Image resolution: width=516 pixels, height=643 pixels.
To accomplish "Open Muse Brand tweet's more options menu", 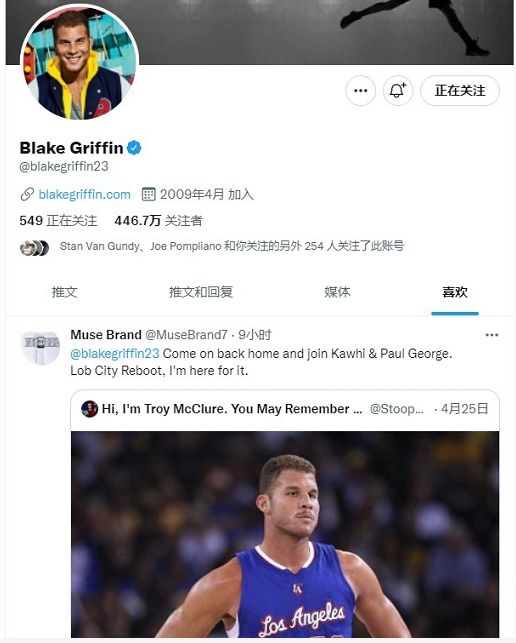I will 491,335.
